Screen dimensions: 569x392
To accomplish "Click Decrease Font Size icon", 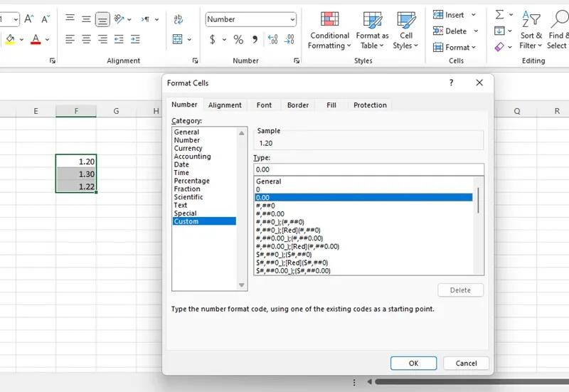I will point(46,19).
